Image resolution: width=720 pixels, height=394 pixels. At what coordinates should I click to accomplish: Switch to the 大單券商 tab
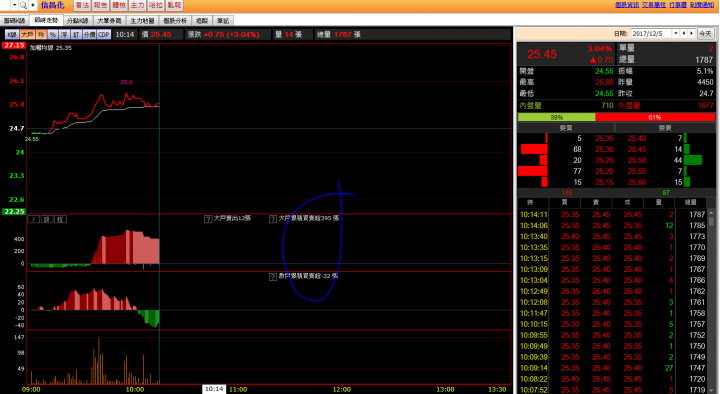[109, 21]
